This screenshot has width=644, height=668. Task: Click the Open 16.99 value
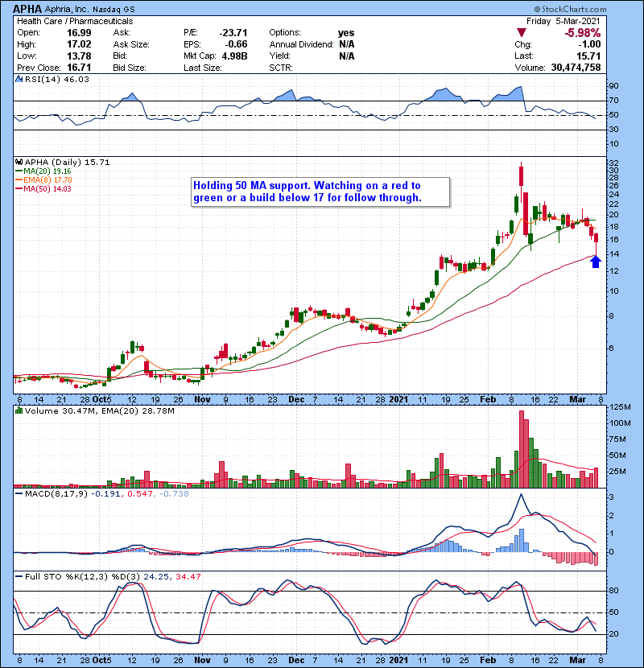pos(79,33)
